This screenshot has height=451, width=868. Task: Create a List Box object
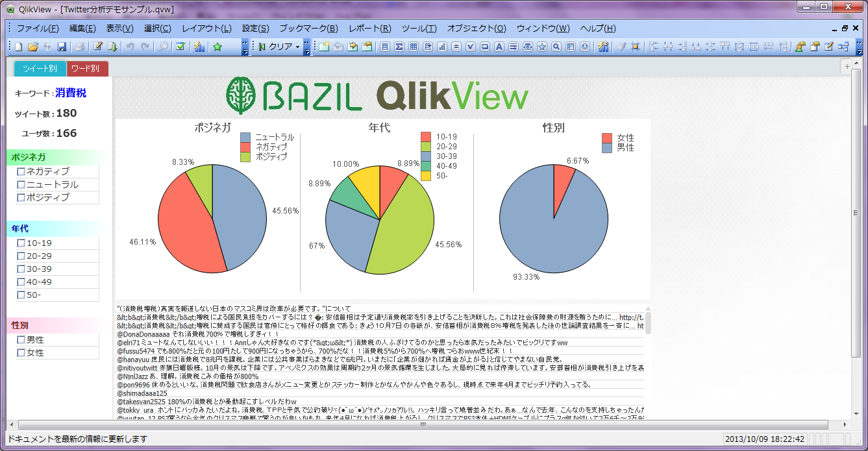click(x=385, y=47)
